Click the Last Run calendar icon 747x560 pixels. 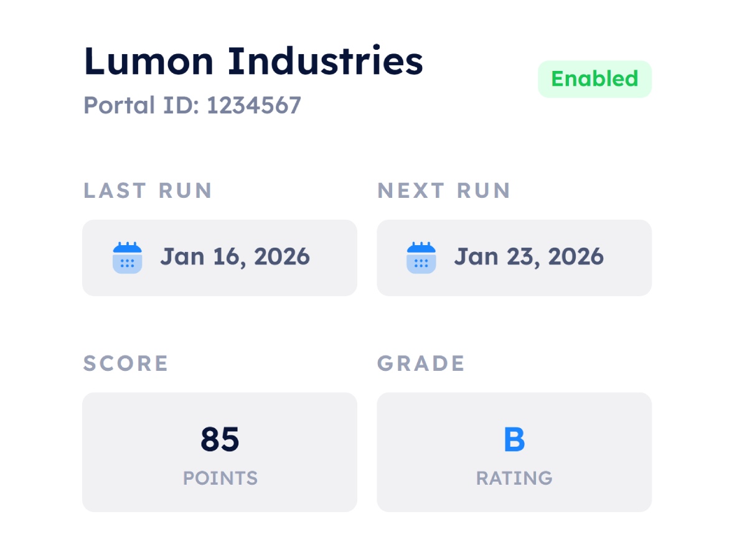point(128,257)
